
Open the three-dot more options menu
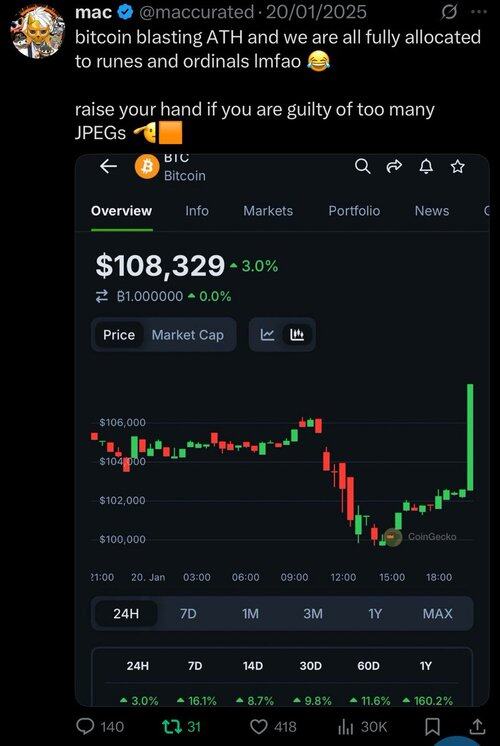pyautogui.click(x=479, y=12)
